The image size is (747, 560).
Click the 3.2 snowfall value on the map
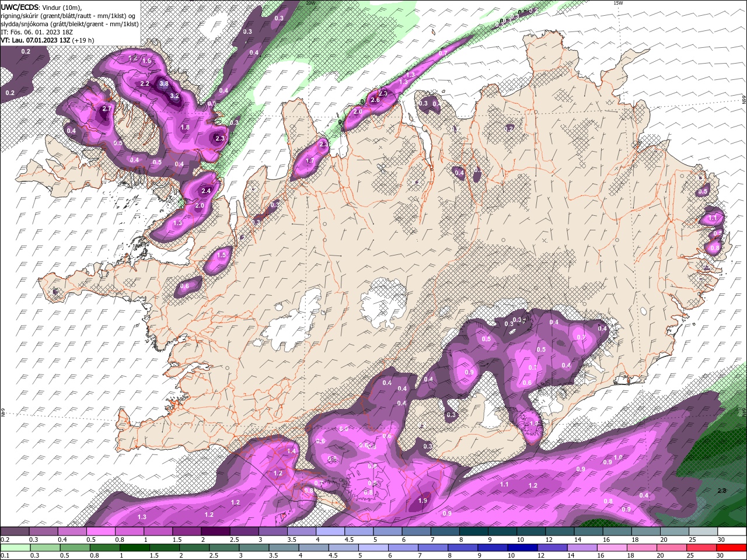pyautogui.click(x=174, y=96)
